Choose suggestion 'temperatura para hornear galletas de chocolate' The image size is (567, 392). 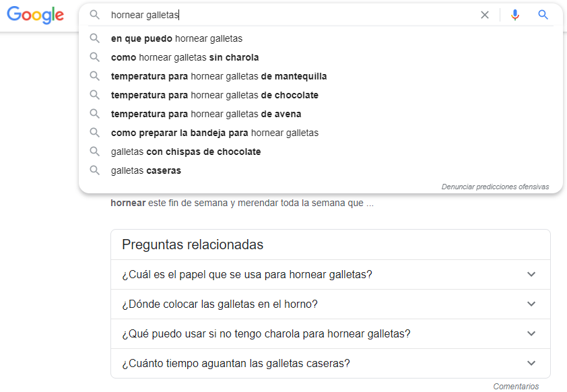point(215,95)
